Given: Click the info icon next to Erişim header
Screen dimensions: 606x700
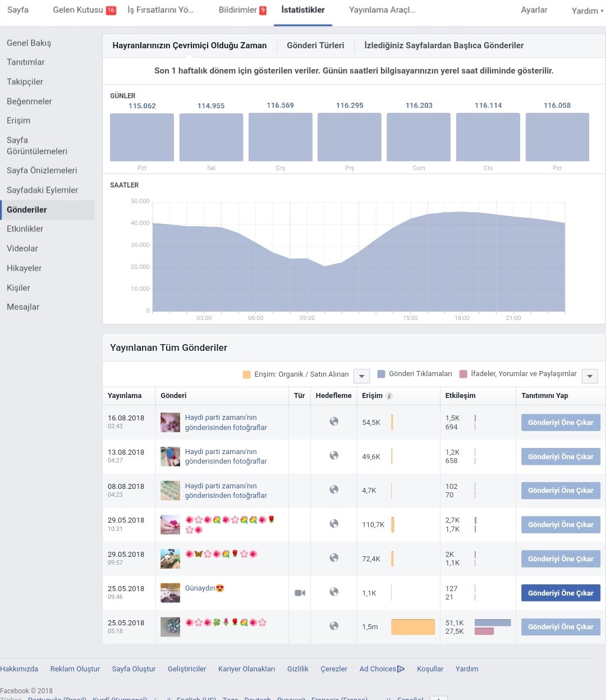Looking at the screenshot, I should (x=389, y=396).
